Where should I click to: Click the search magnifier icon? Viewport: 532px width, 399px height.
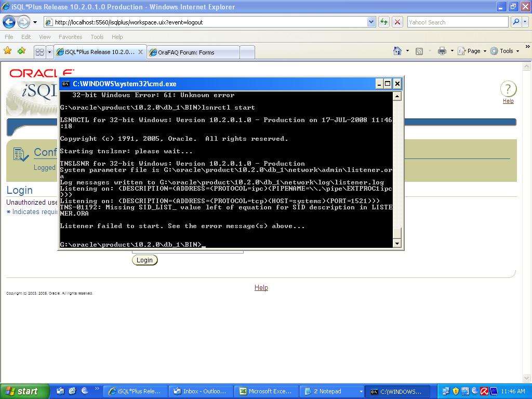516,22
